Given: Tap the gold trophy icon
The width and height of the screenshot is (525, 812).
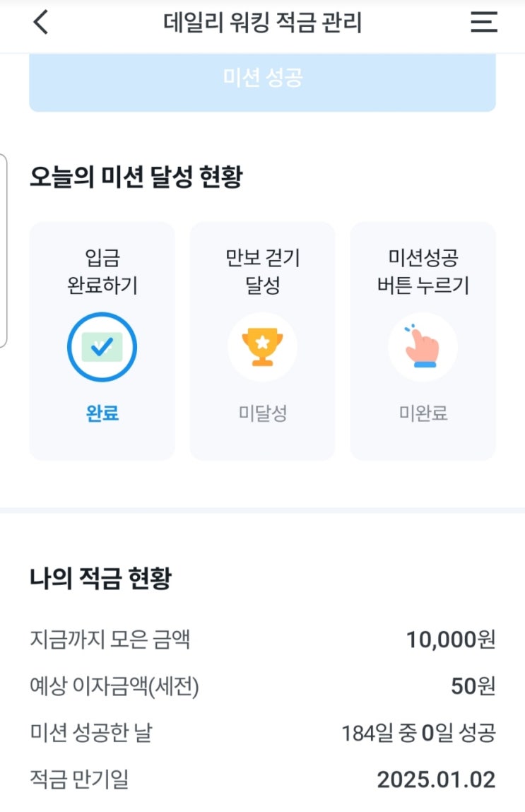Looking at the screenshot, I should tap(263, 347).
